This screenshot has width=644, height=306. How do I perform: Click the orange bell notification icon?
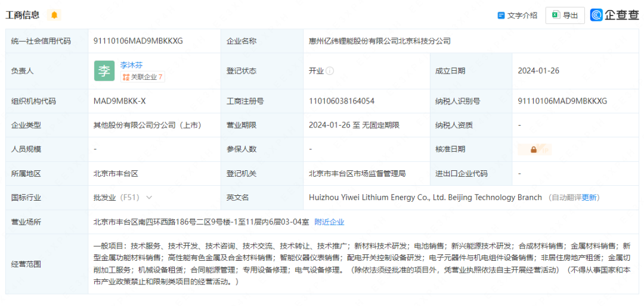pos(54,15)
